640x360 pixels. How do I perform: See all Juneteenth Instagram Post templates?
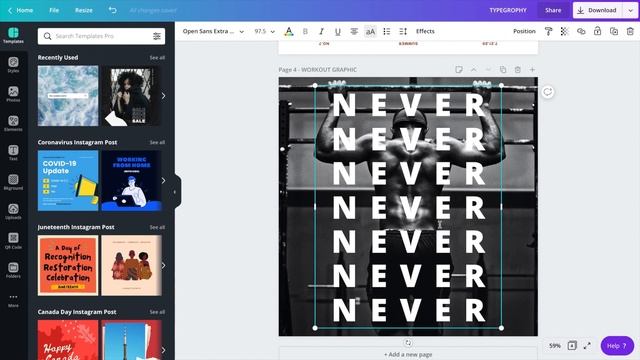[x=157, y=227]
